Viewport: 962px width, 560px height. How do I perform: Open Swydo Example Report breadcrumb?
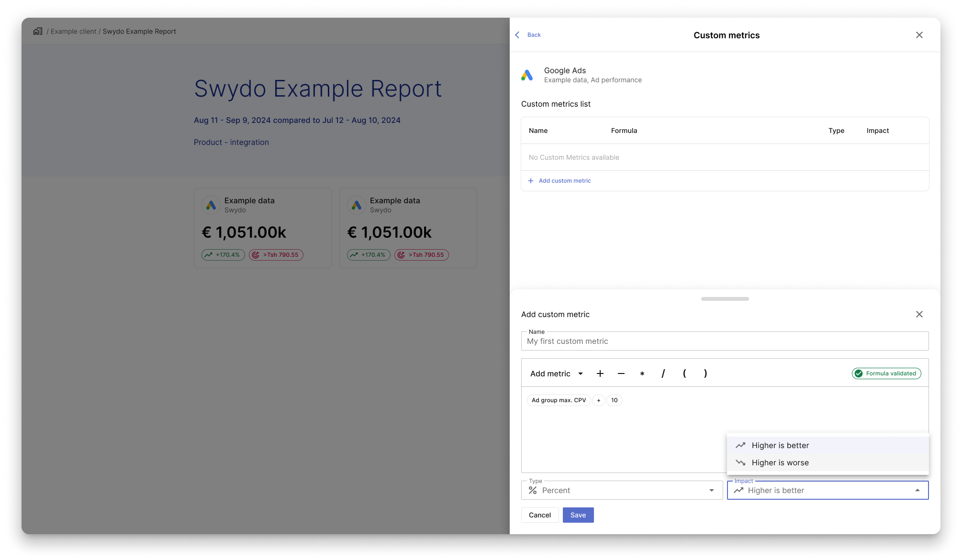139,32
